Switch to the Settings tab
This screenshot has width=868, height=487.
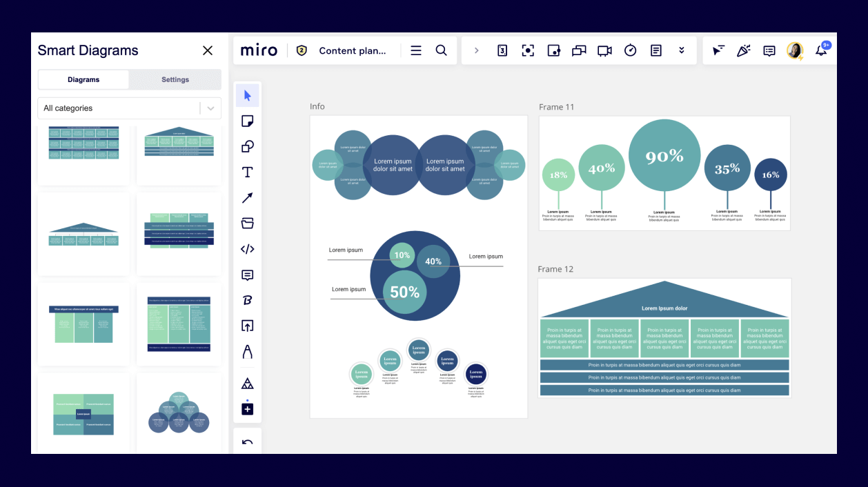coord(175,79)
